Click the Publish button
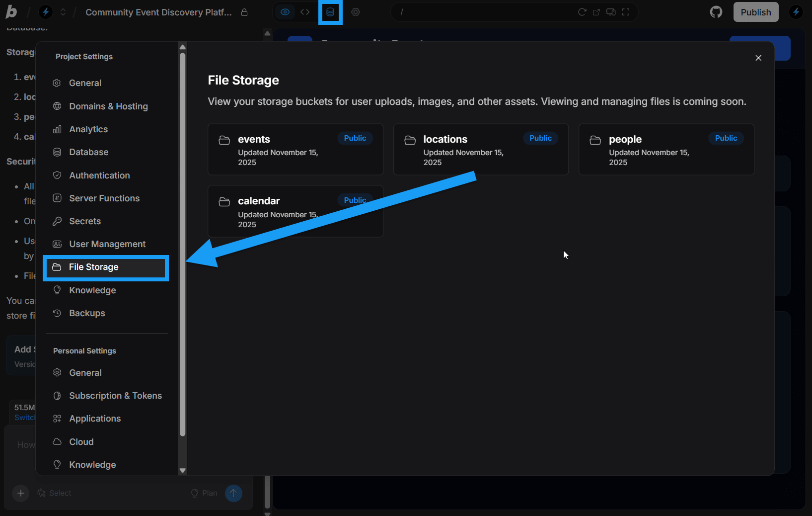The image size is (812, 516). 755,11
